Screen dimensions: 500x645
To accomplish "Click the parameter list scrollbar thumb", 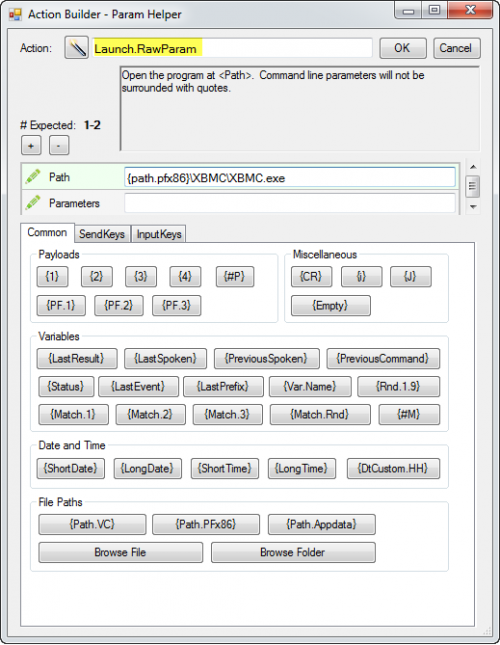I will coord(472,186).
